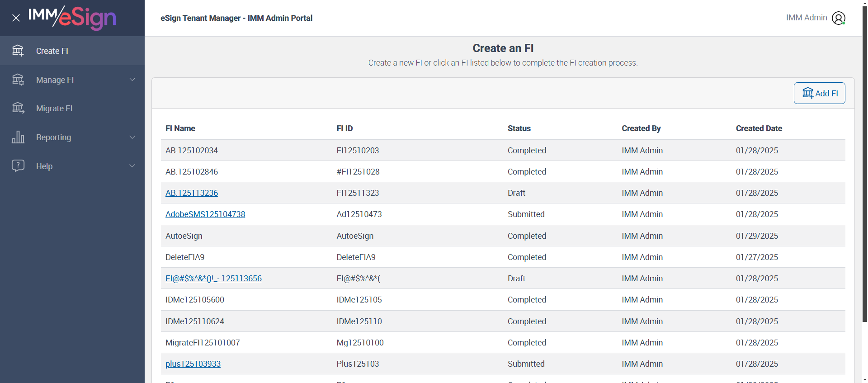Click the vertical page scrollbar

tap(864, 163)
